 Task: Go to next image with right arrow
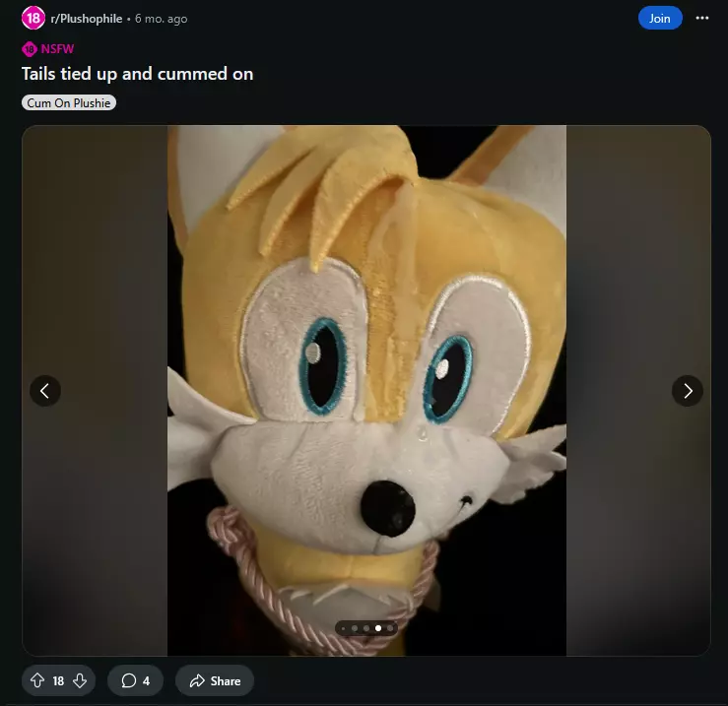pos(688,391)
